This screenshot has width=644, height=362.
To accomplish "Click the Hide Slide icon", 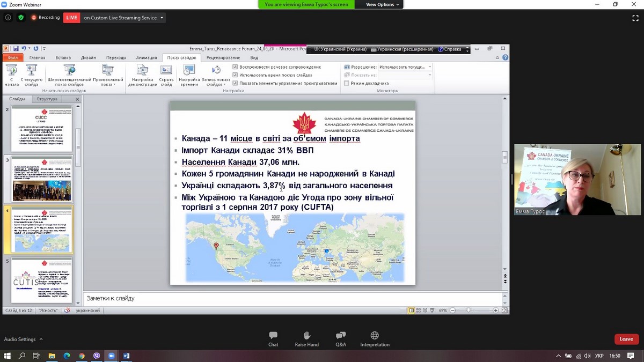I will pos(166,71).
